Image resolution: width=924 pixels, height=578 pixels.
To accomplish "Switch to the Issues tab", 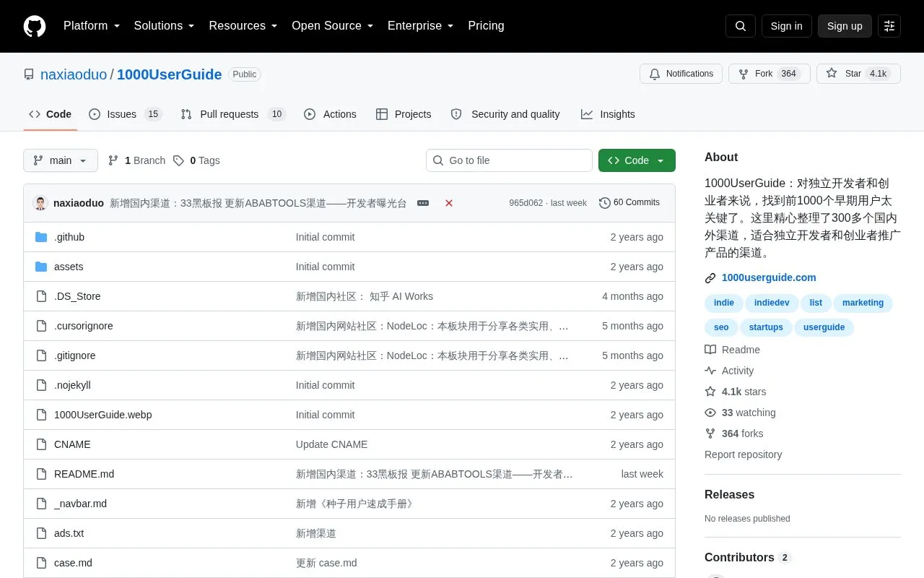I will [126, 114].
